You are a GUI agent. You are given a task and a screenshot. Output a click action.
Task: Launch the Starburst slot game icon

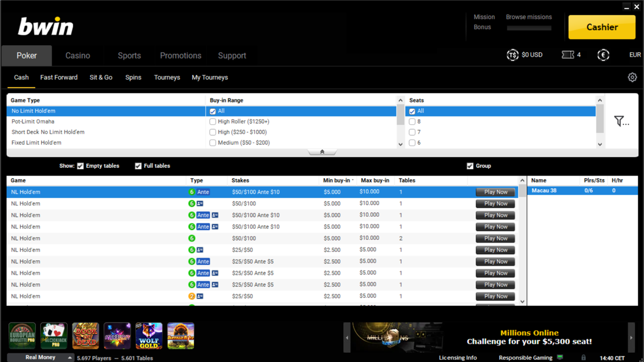117,336
